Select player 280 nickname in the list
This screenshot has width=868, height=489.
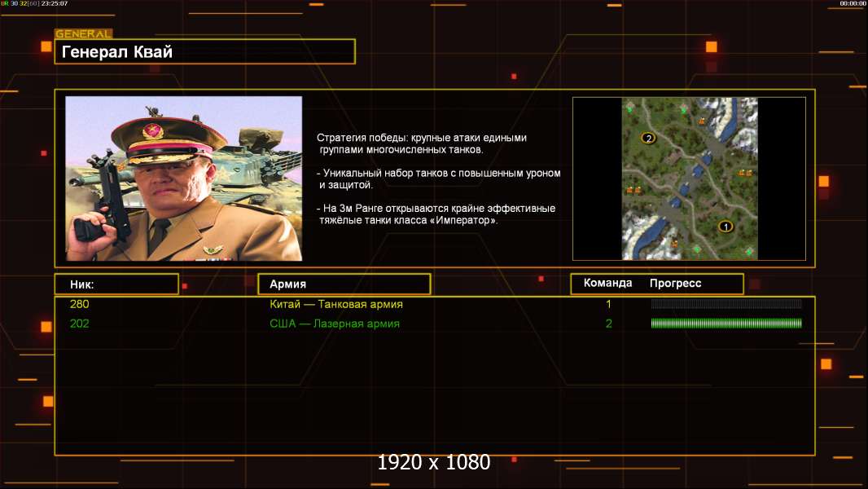tap(80, 304)
